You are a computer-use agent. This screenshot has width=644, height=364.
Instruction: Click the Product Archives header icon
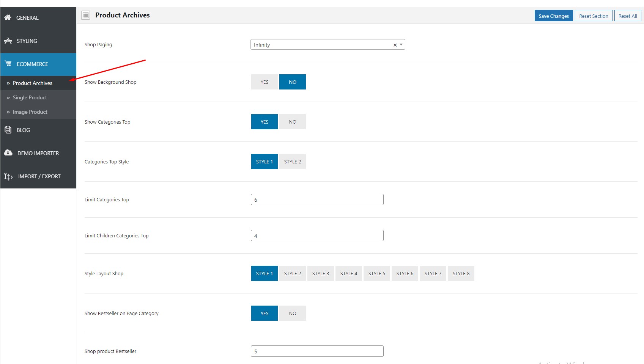point(86,15)
